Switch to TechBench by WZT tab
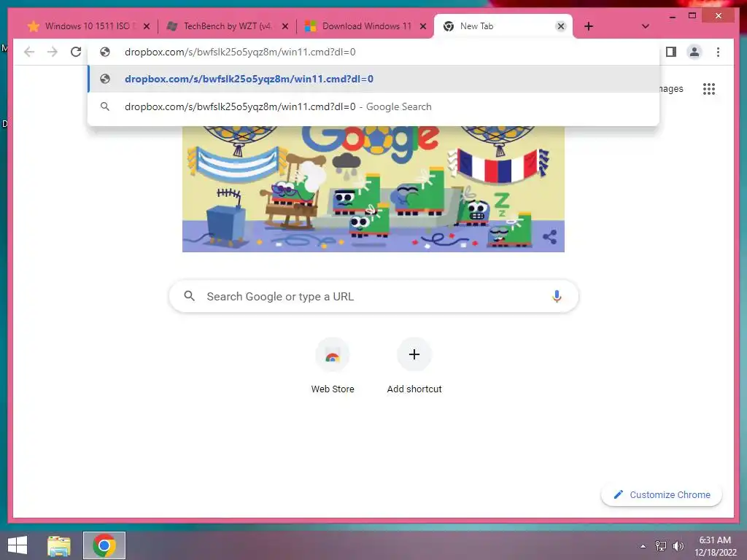The height and width of the screenshot is (560, 747). [226, 26]
